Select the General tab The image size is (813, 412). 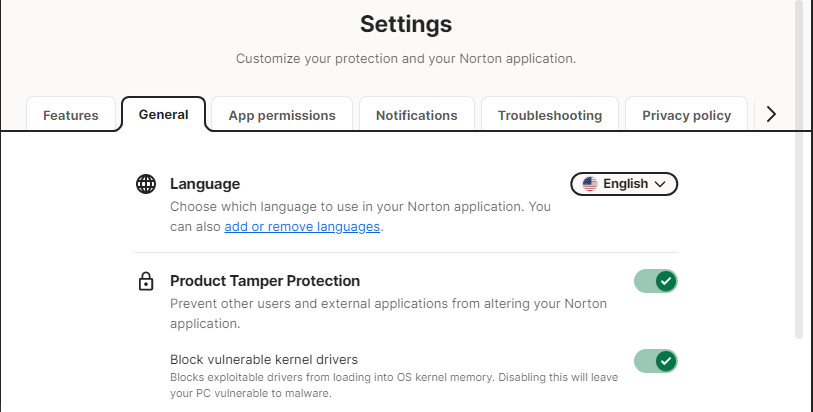point(164,114)
